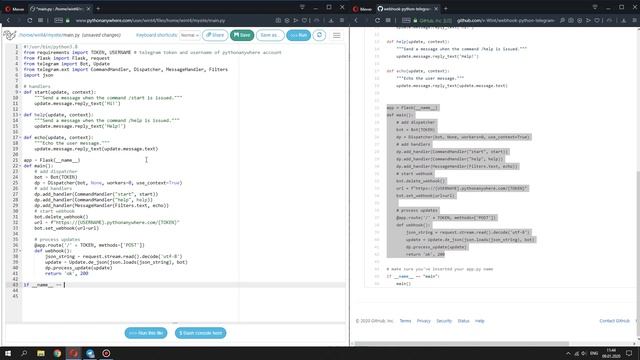Reload the page in left browser window

point(29,20)
